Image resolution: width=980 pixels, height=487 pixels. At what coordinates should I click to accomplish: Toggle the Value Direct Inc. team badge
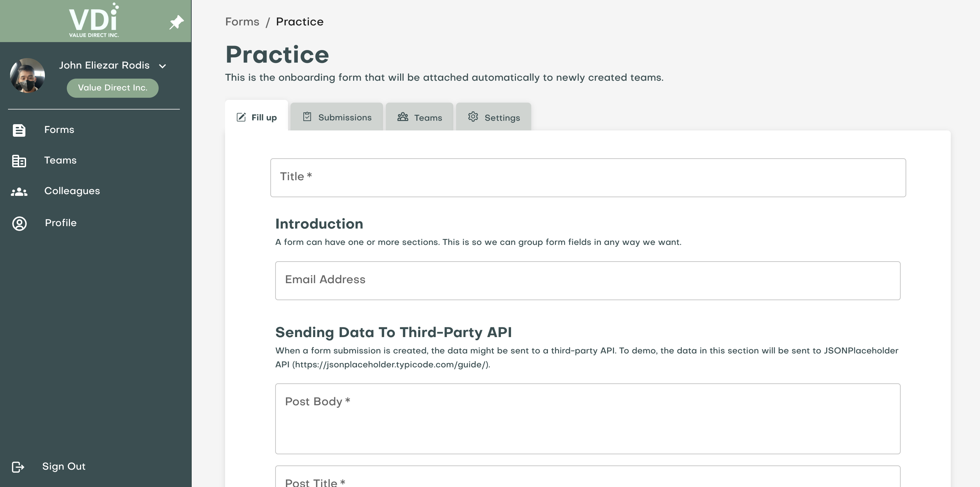click(x=112, y=88)
